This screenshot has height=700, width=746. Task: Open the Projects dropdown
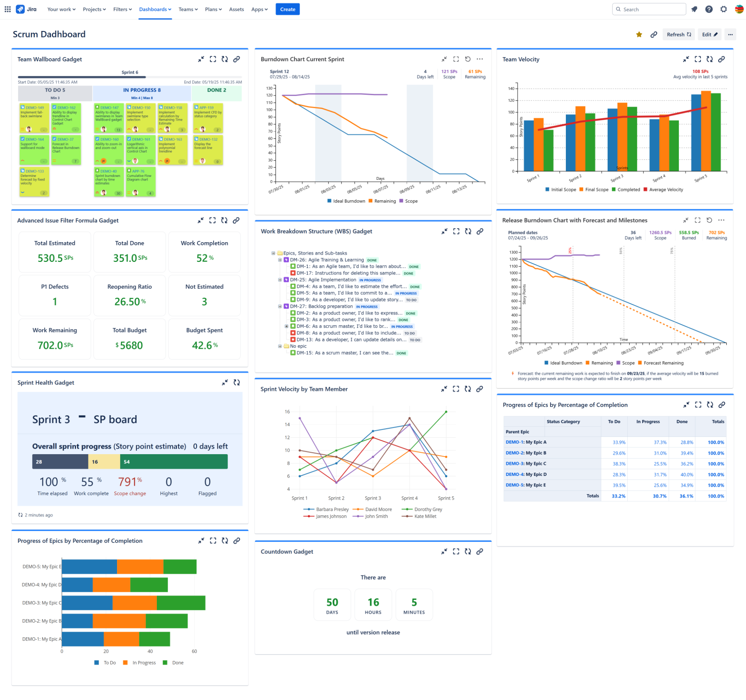[94, 9]
